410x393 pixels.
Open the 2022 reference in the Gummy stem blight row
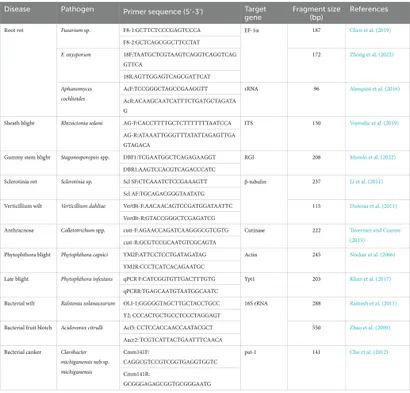[373, 157]
